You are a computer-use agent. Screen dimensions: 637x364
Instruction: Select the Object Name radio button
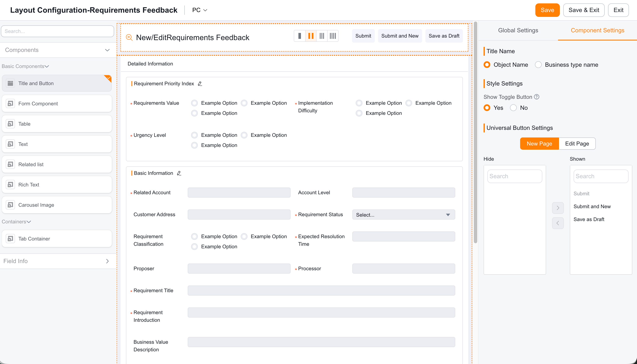(487, 65)
